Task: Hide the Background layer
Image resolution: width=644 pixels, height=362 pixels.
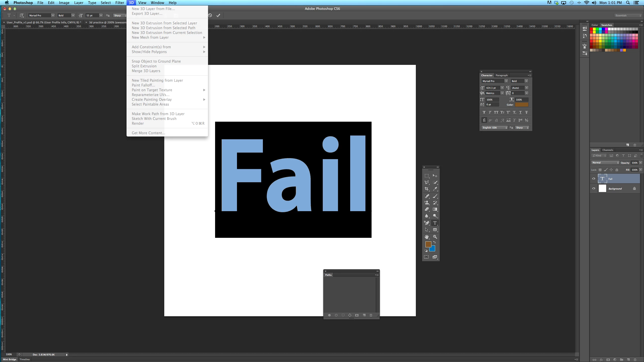Action: click(x=594, y=189)
